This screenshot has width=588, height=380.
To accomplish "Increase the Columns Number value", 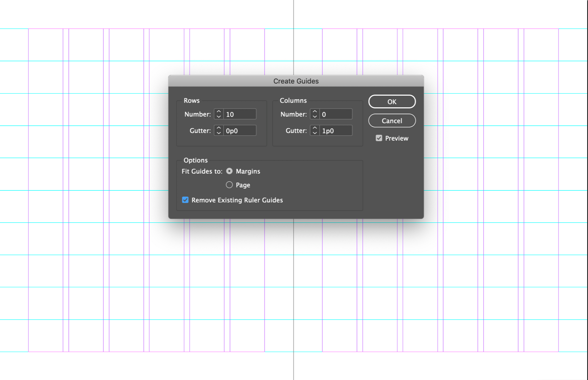I will click(x=315, y=112).
